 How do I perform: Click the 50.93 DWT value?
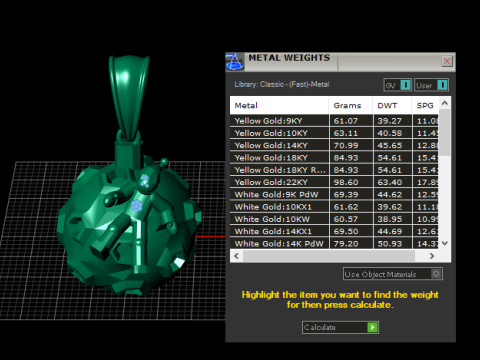pos(389,244)
